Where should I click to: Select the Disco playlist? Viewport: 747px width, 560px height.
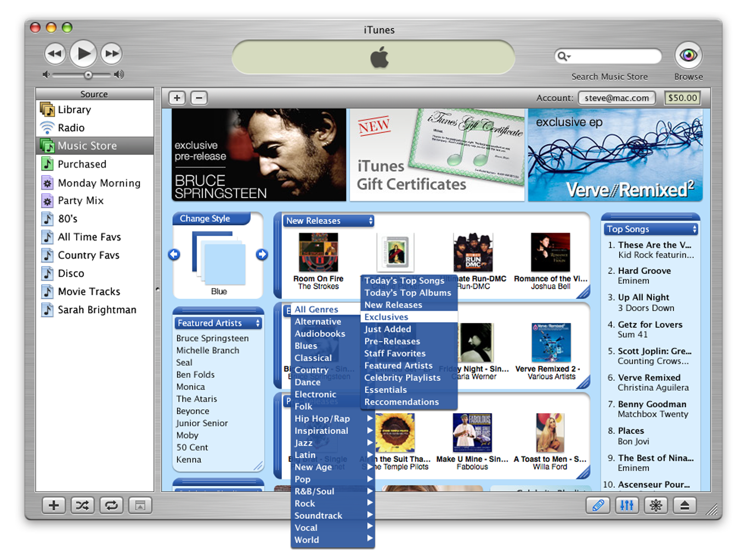tap(95, 273)
